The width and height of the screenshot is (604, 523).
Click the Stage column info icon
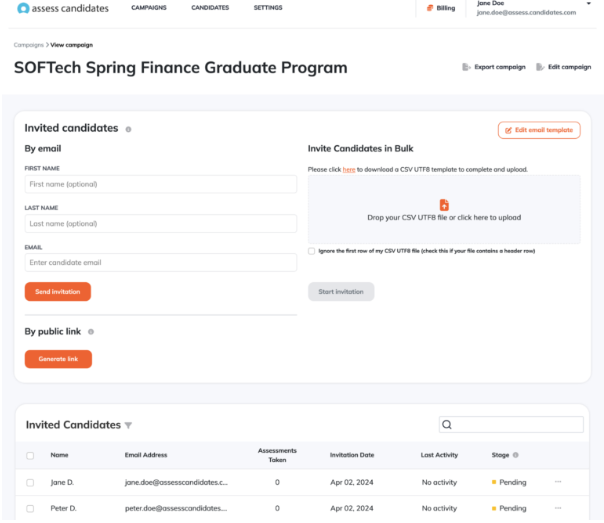point(516,455)
